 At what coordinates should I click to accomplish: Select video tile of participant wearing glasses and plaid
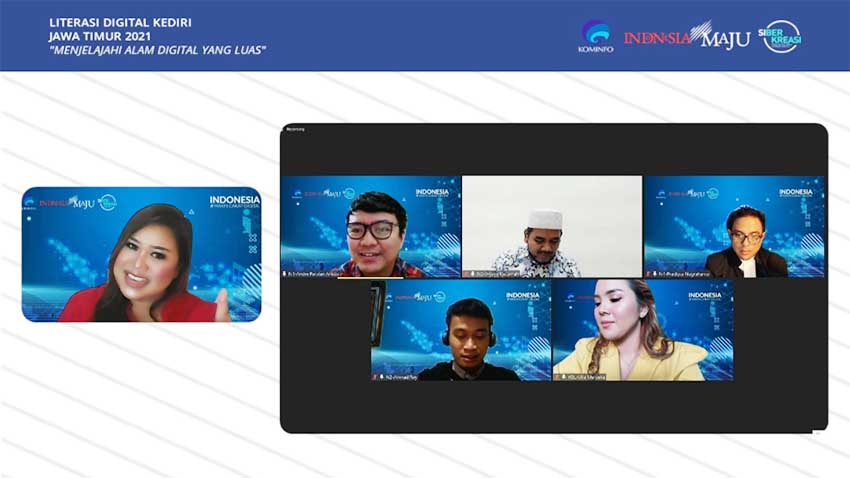[x=370, y=225]
